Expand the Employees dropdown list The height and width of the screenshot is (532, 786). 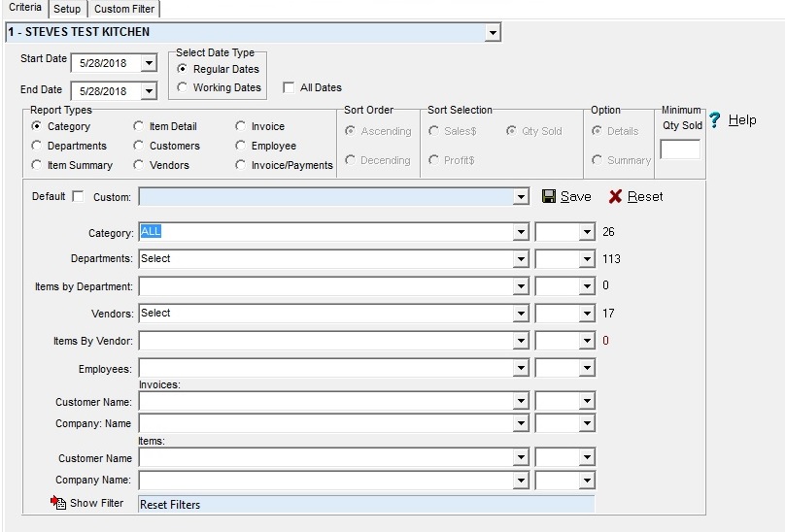pyautogui.click(x=522, y=369)
